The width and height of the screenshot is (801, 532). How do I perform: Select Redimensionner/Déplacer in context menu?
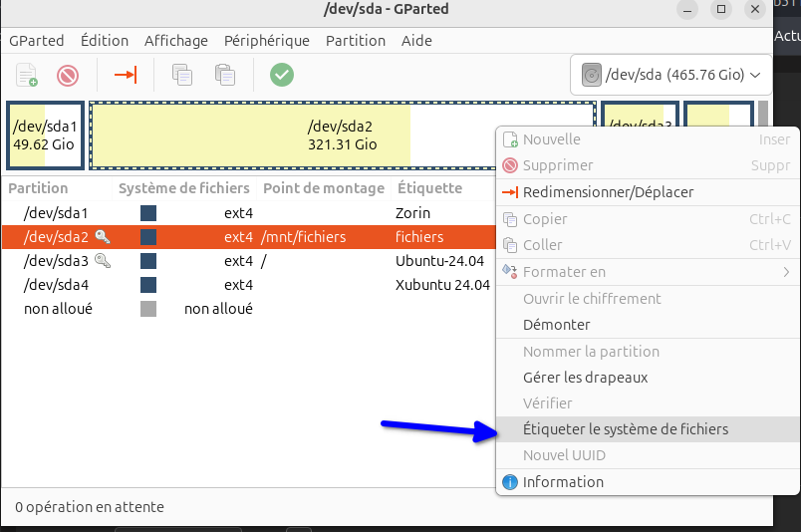tap(608, 192)
